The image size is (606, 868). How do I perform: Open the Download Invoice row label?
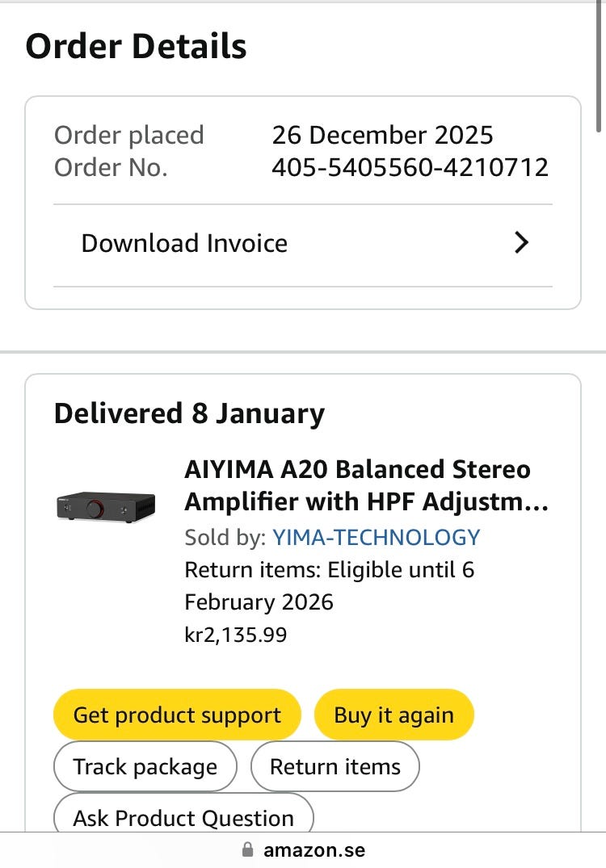coord(184,243)
